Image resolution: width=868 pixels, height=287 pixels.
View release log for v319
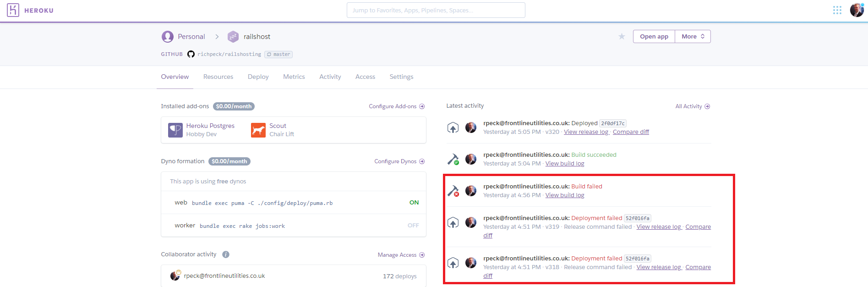pyautogui.click(x=659, y=227)
